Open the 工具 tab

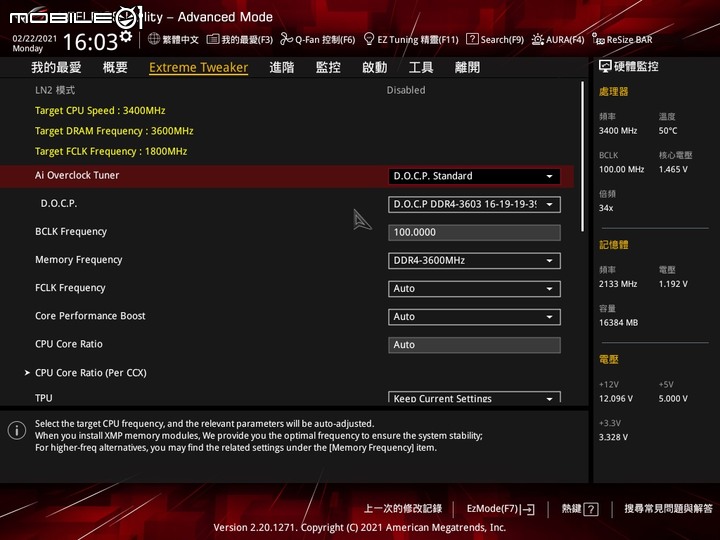(421, 68)
